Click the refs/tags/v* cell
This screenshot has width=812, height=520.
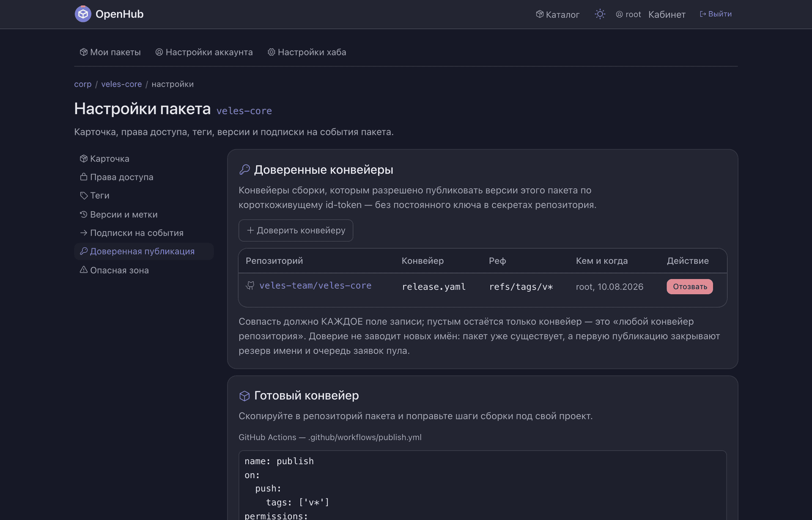[x=521, y=287]
